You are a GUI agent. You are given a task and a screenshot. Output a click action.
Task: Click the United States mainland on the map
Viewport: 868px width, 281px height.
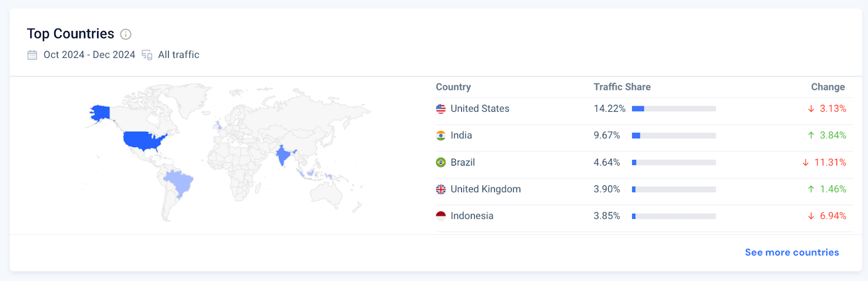tap(143, 140)
